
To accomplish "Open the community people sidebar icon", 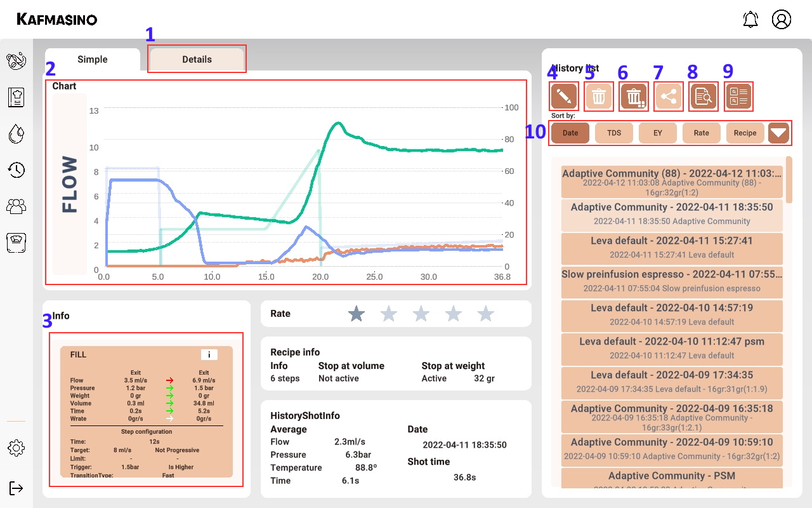I will [x=16, y=206].
